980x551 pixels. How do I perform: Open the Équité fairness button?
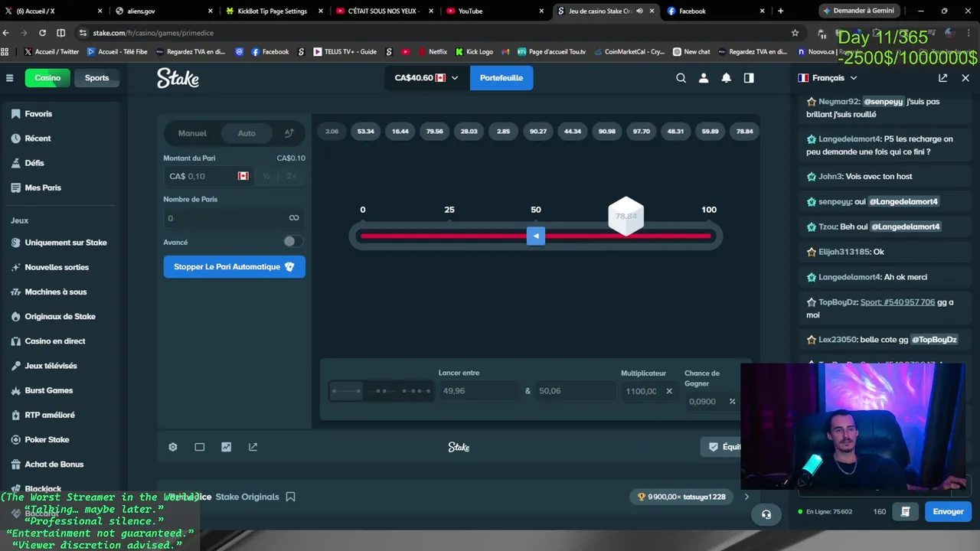pyautogui.click(x=722, y=447)
